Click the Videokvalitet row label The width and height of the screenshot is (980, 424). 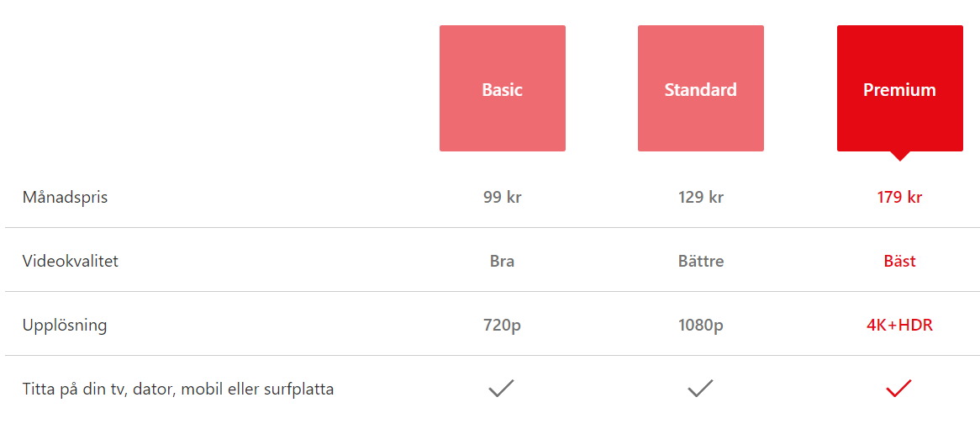[x=70, y=262]
